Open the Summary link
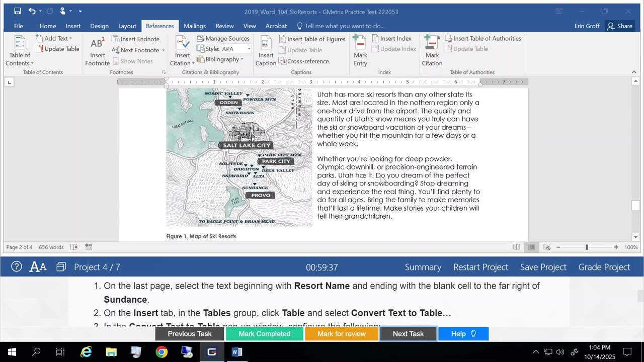The width and height of the screenshot is (644, 362). click(x=423, y=267)
